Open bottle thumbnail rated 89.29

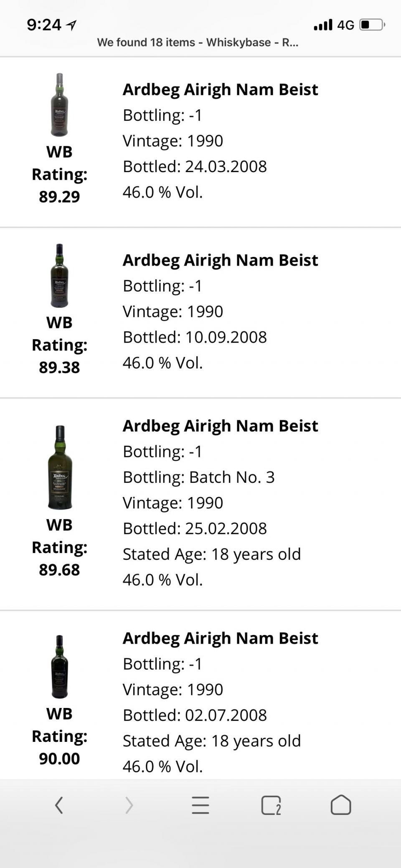click(x=59, y=105)
